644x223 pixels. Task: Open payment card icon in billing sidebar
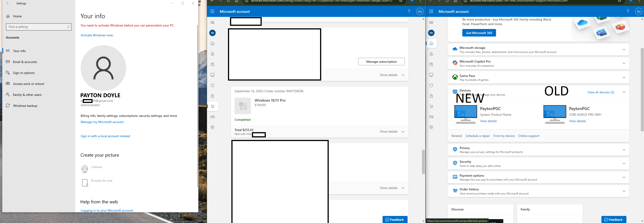212,117
